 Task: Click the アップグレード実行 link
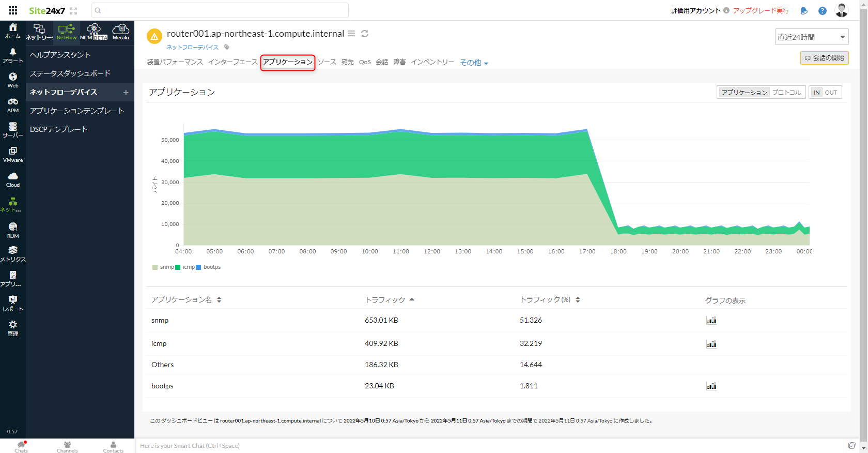point(761,11)
